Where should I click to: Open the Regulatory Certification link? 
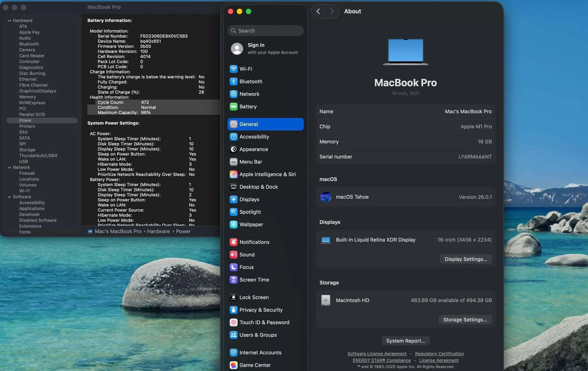pos(439,354)
